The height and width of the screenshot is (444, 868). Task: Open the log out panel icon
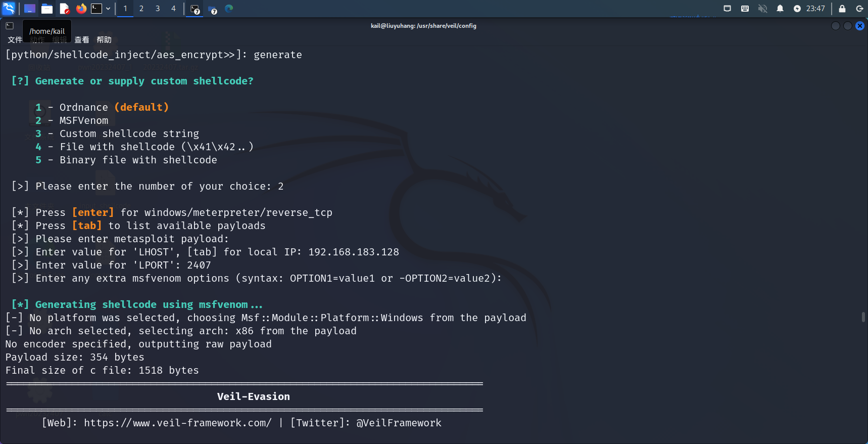click(859, 9)
